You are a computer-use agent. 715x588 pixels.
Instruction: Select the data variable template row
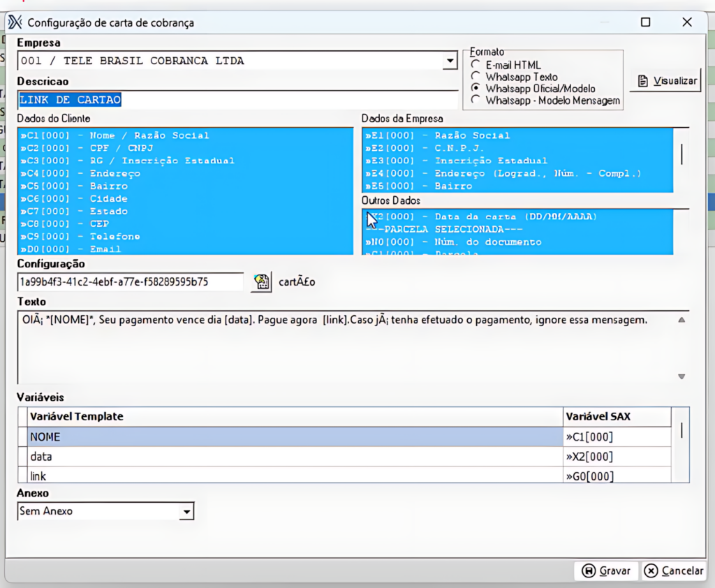(295, 457)
